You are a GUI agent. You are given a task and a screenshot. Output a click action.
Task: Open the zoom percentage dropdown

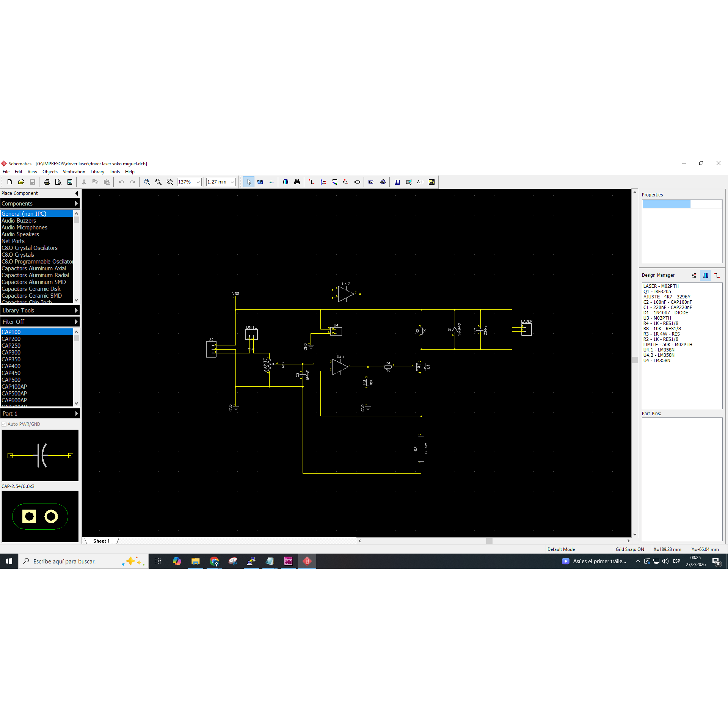click(198, 182)
